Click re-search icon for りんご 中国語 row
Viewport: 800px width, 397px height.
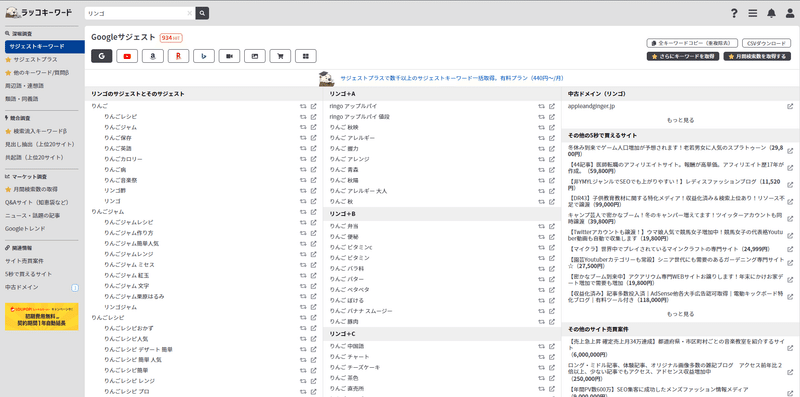tap(541, 346)
